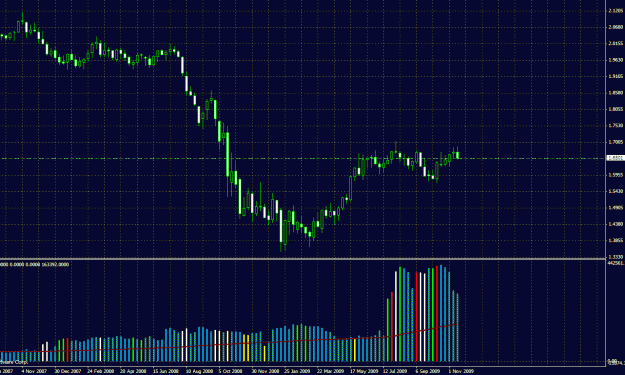Click the 1.9105 price axis label
The image size is (625, 375).
coord(616,76)
